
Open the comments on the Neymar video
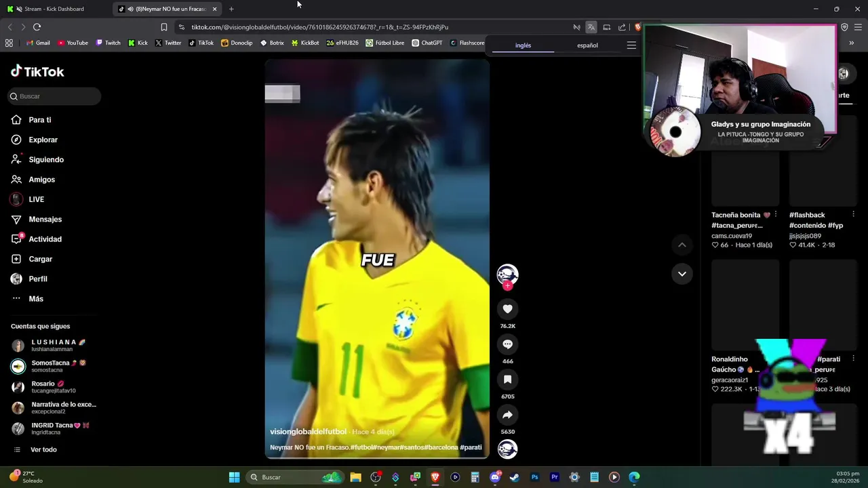click(507, 344)
